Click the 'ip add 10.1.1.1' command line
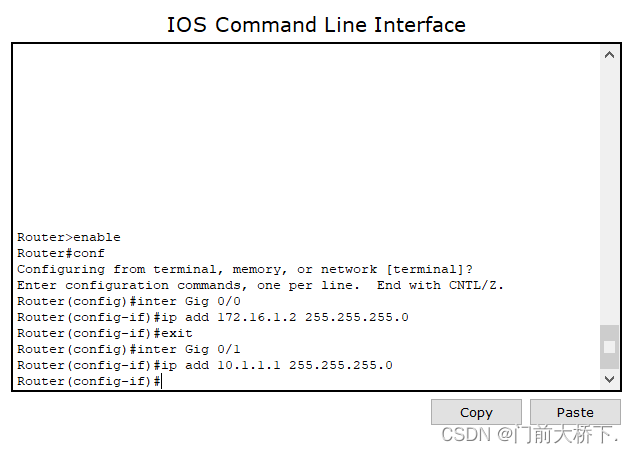The image size is (633, 453). 205,365
